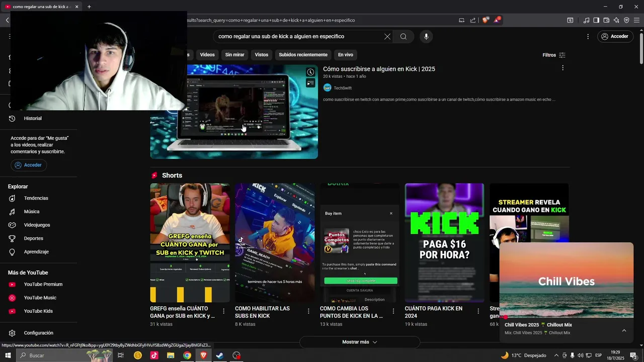
Task: Open the KICK PAGA $16 POR HORA short thumbnail
Action: click(444, 243)
